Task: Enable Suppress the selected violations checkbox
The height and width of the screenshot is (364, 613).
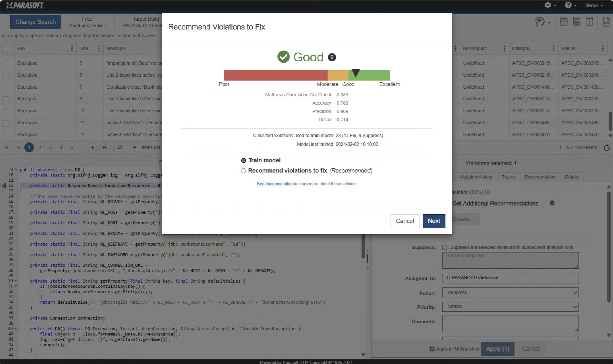Action: (445, 247)
